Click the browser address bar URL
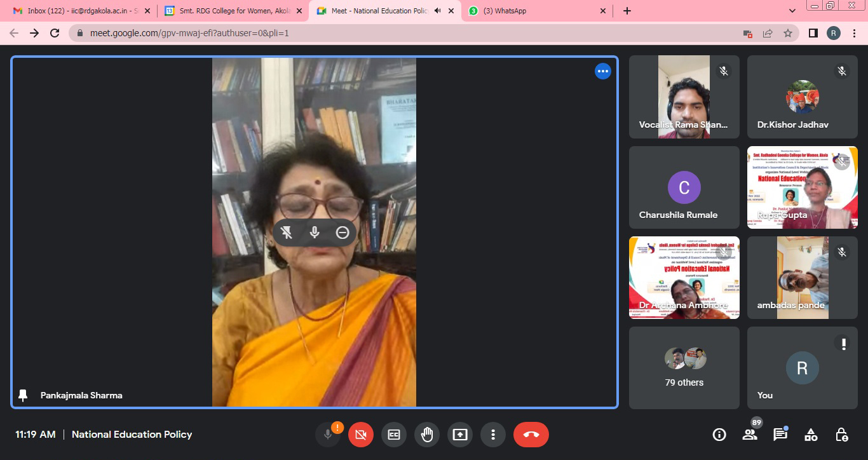Viewport: 868px width, 460px height. click(189, 33)
